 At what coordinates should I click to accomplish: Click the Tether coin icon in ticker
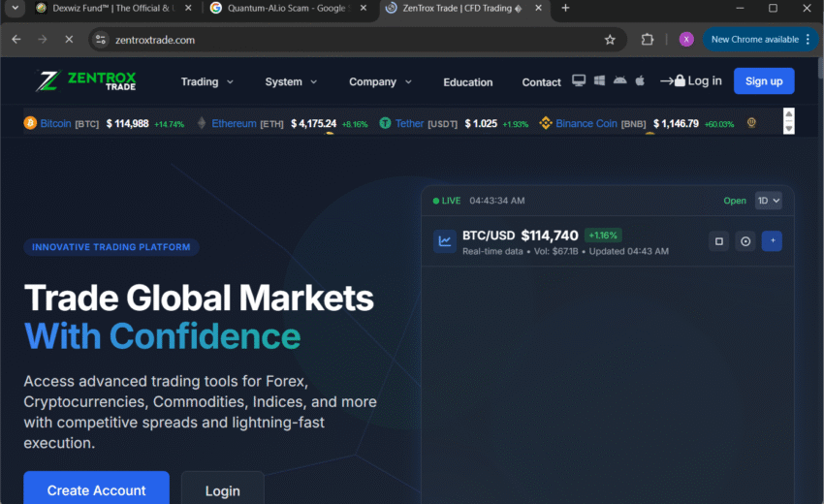point(385,123)
